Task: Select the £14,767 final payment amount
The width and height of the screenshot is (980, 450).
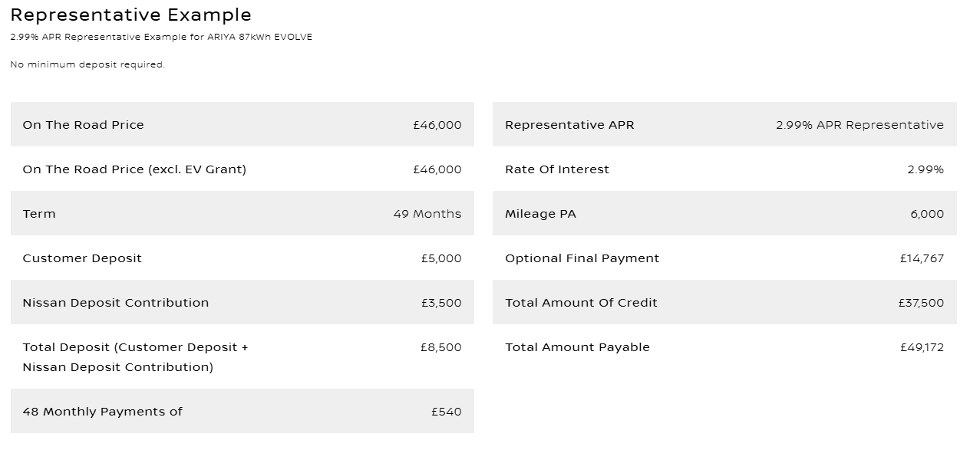Action: pyautogui.click(x=922, y=258)
